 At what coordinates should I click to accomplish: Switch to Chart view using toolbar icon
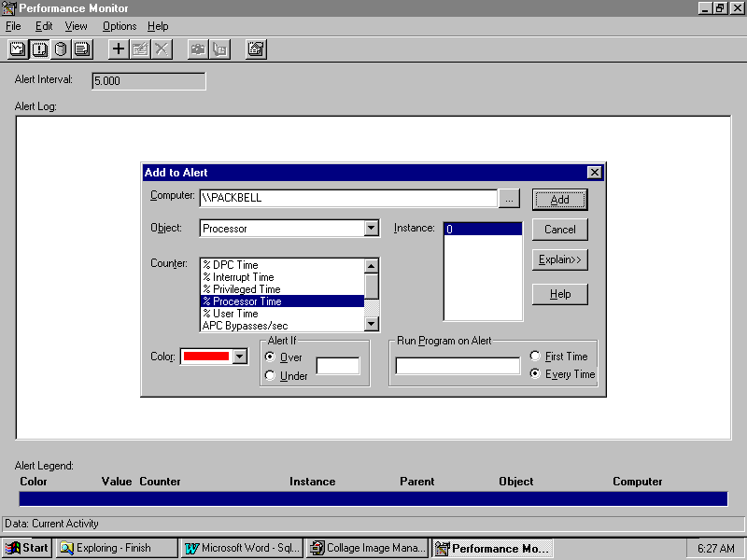(x=18, y=49)
